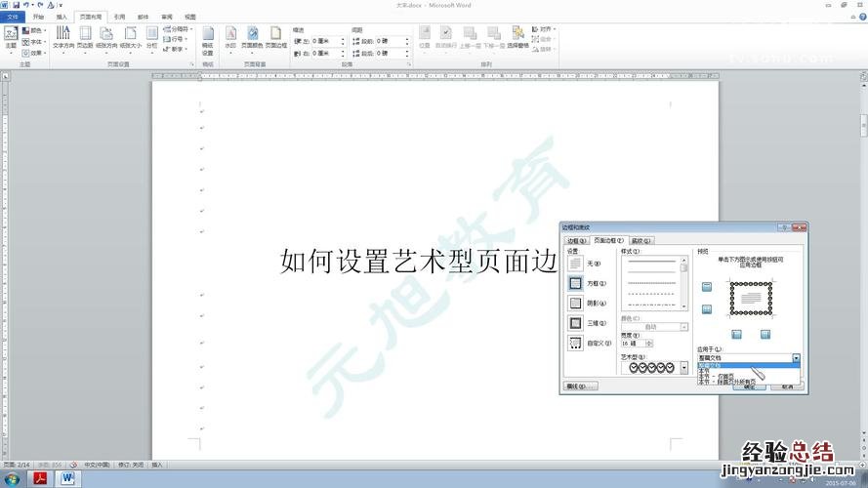
Task: Open Adobe Acrobat taskbar icon
Action: [x=40, y=478]
